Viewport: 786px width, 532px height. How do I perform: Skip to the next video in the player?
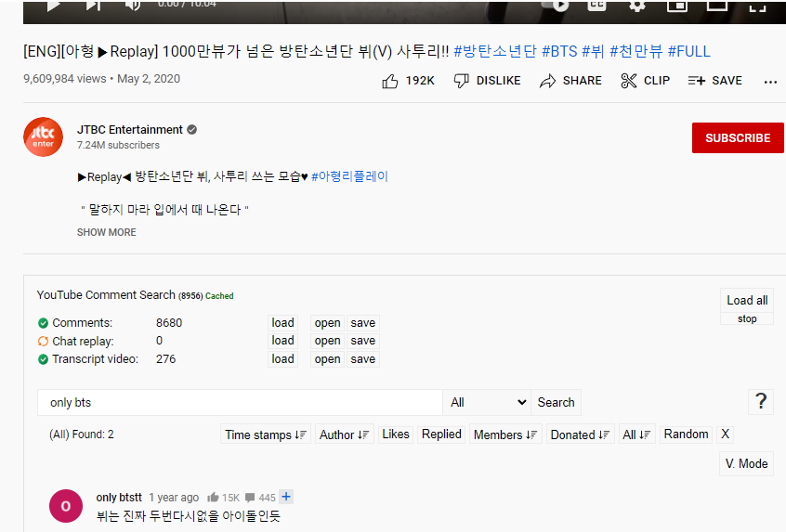coord(93,5)
